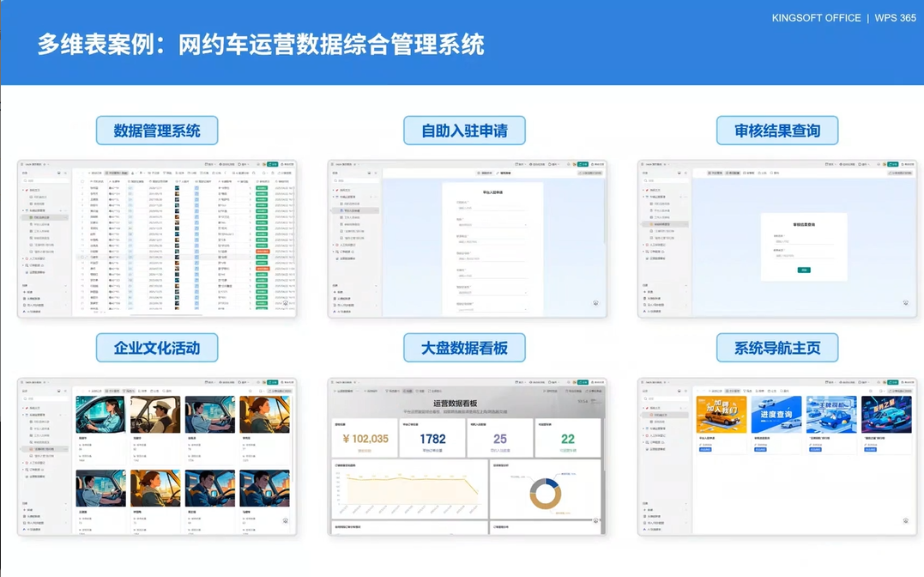Click the 数据管理系统 label button

pos(157,131)
